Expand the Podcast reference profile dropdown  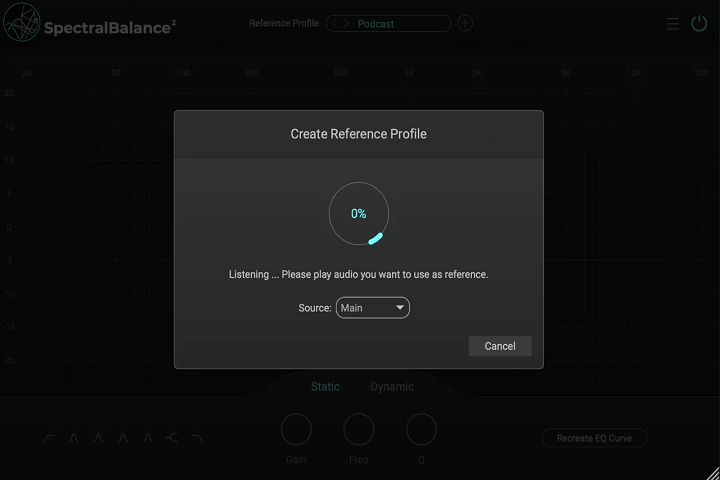point(400,23)
